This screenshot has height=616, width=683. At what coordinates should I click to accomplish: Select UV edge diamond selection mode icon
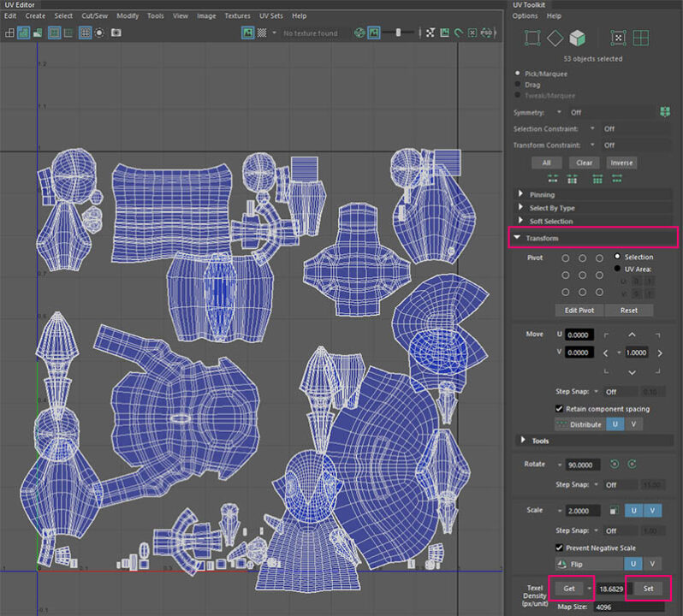[555, 38]
